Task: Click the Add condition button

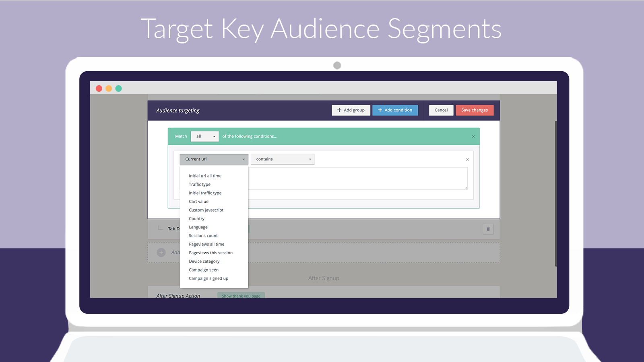Action: 395,110
